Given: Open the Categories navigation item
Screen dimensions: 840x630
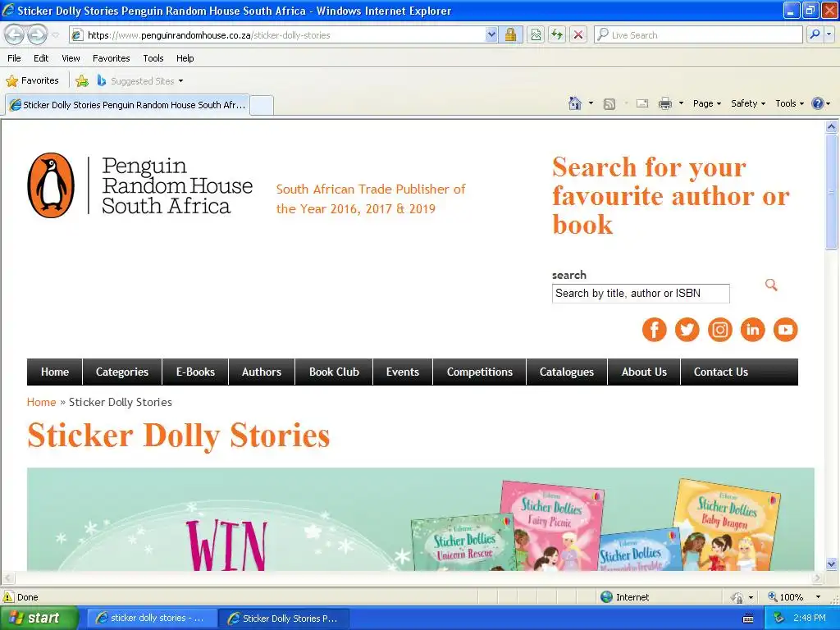Looking at the screenshot, I should pos(122,372).
